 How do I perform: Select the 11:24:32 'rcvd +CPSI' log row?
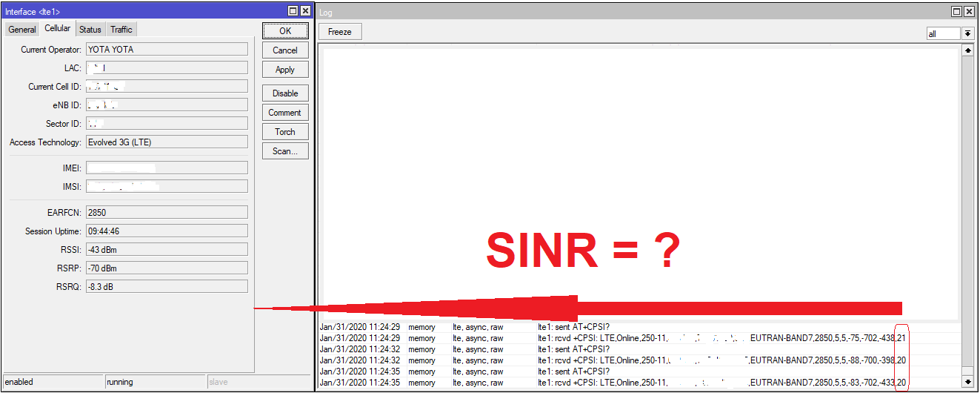pyautogui.click(x=639, y=360)
